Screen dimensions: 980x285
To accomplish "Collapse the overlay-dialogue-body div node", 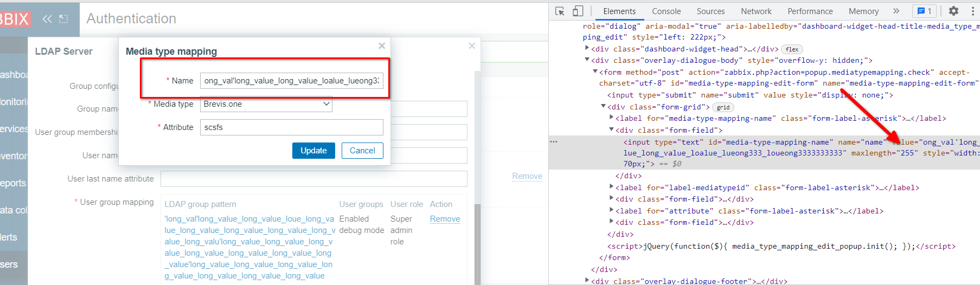I will pos(587,60).
